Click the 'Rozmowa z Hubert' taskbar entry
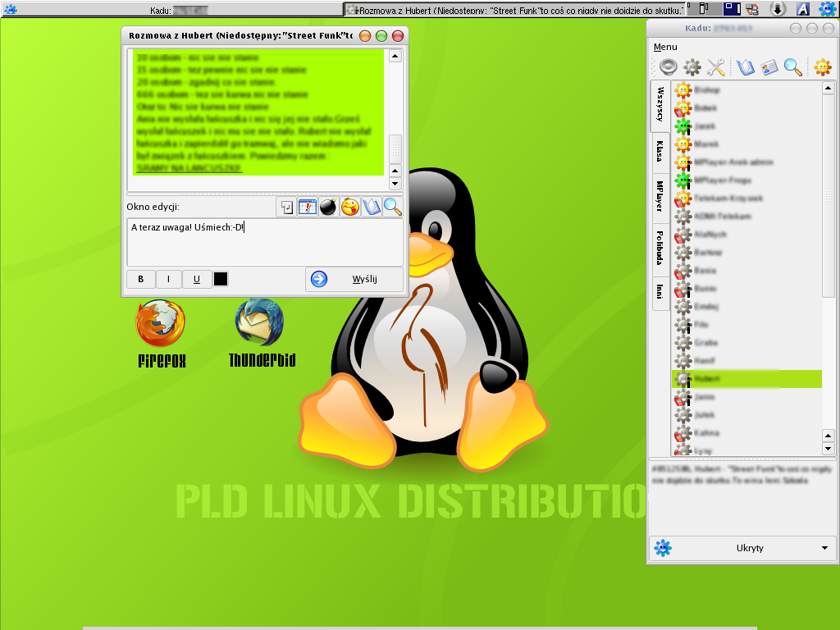This screenshot has height=630, width=840. (x=514, y=9)
